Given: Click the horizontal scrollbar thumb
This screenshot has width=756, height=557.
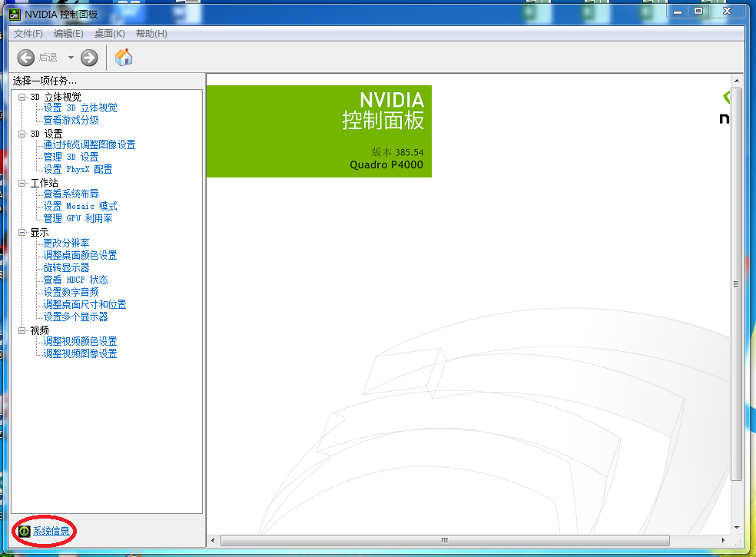Looking at the screenshot, I should pos(445,540).
